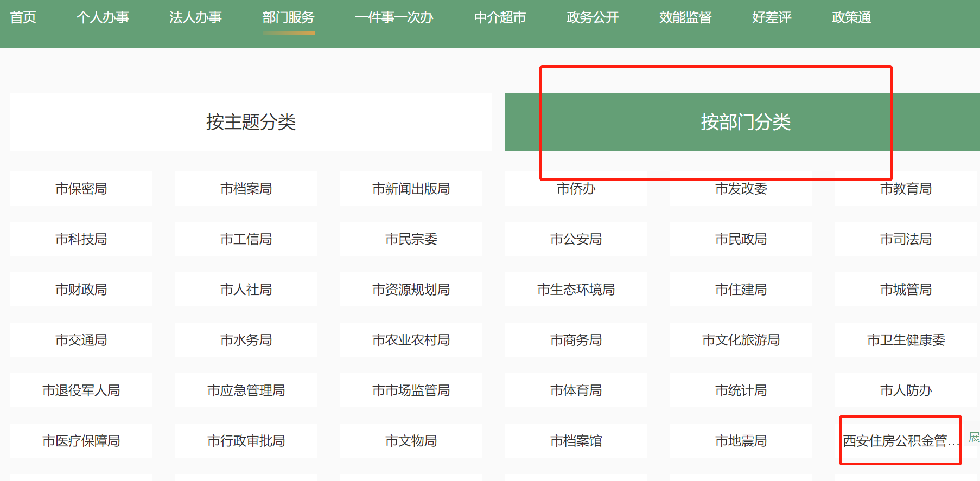980x481 pixels.
Task: Select 市行政审批局 from the departments
Action: 246,441
